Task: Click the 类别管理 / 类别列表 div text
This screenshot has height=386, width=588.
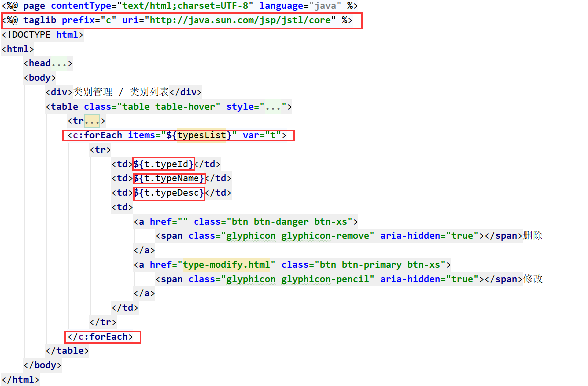Action: tap(121, 92)
